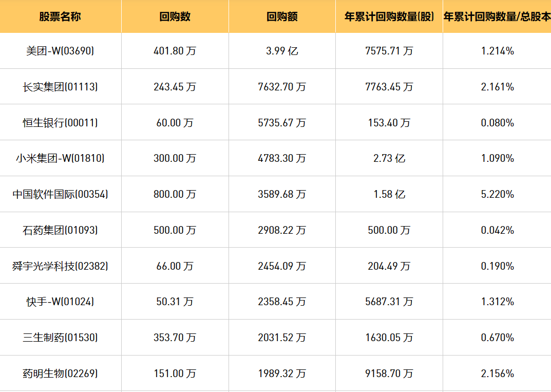Click the 药明生物(02269) stock name
Viewport: 551px width, 392px height.
60,374
